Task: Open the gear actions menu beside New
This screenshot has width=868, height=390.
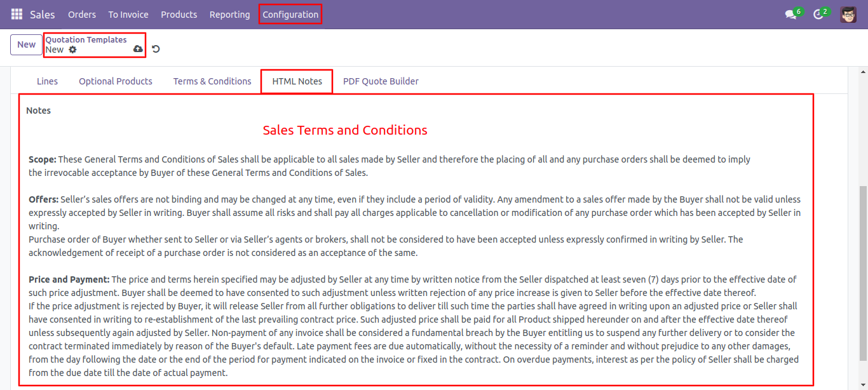Action: (x=72, y=50)
